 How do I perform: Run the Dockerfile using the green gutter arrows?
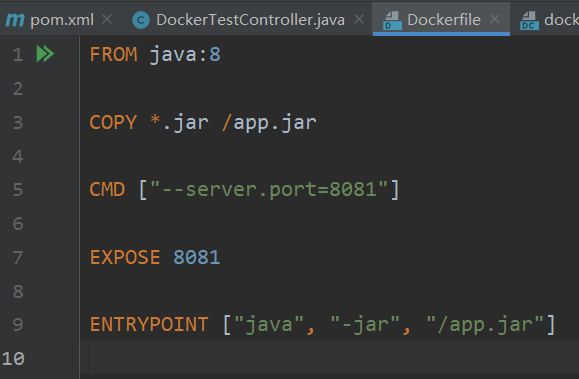45,54
